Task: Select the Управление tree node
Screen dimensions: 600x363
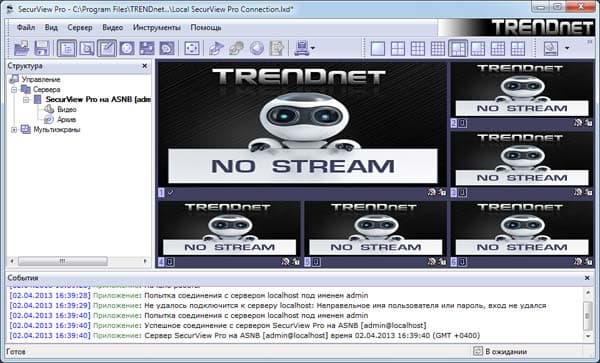Action: 41,80
